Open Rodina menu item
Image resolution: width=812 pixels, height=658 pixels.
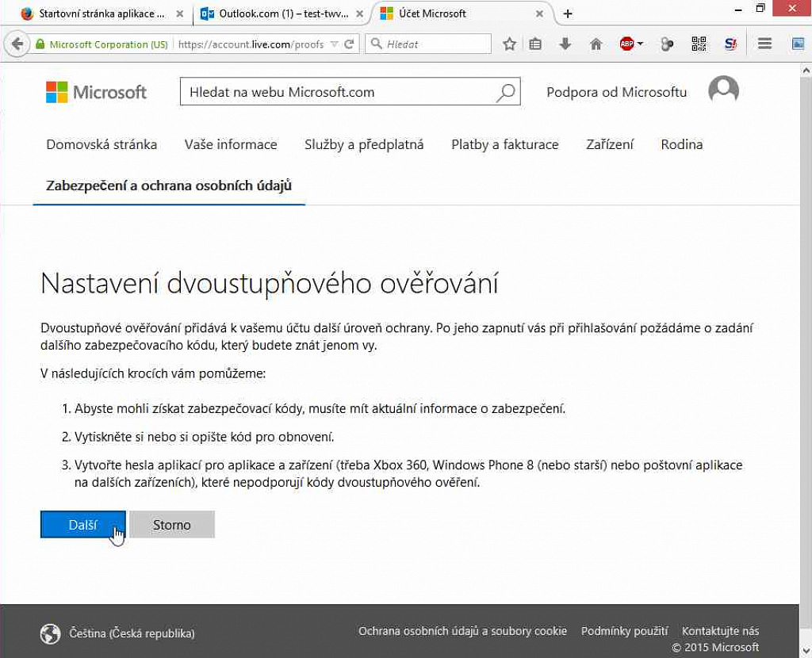[x=681, y=144]
